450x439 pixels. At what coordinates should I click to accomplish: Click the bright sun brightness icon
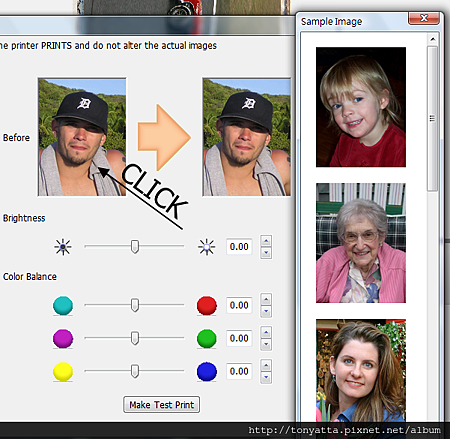pyautogui.click(x=206, y=247)
